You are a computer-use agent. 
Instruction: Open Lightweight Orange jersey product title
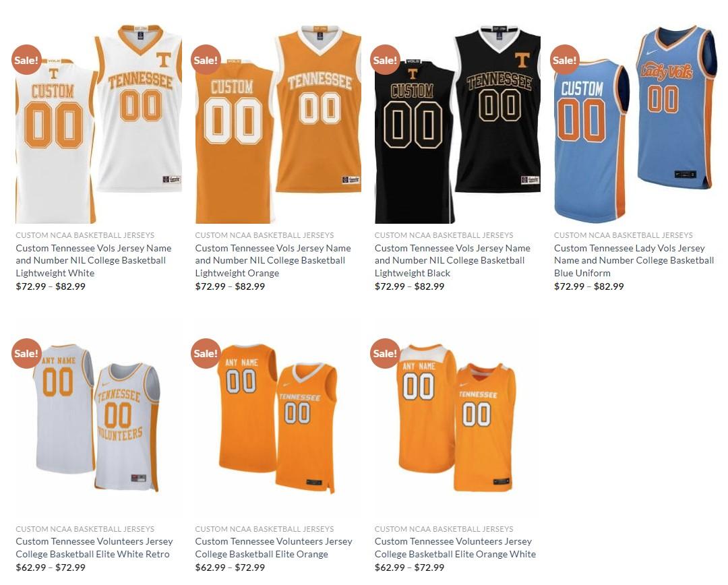273,260
